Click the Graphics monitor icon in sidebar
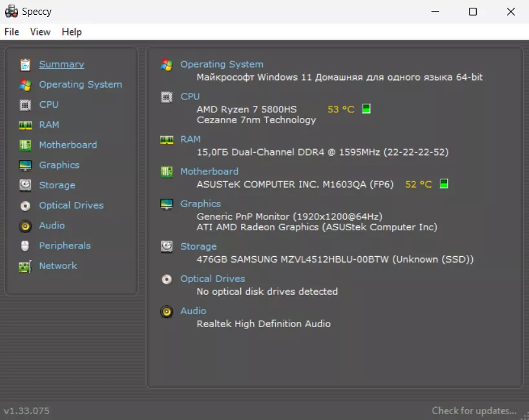The width and height of the screenshot is (529, 420). pyautogui.click(x=25, y=165)
